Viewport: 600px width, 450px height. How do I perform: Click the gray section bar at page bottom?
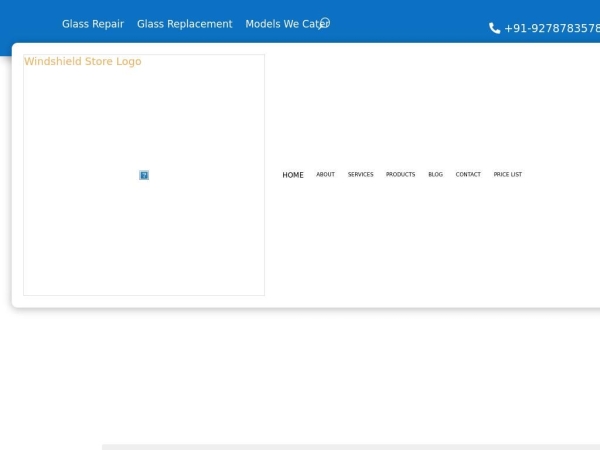350,446
